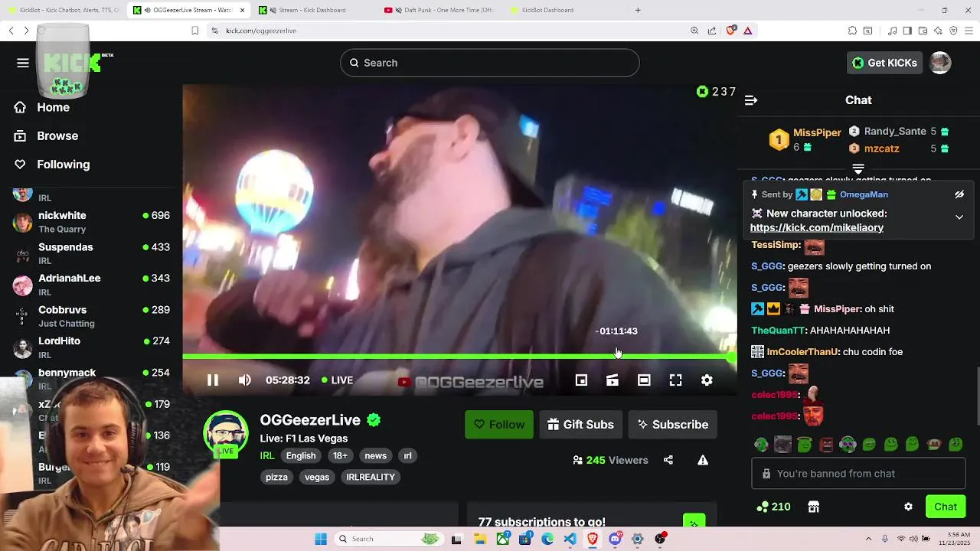Click the green Chat send button
This screenshot has height=551, width=980.
pos(946,507)
